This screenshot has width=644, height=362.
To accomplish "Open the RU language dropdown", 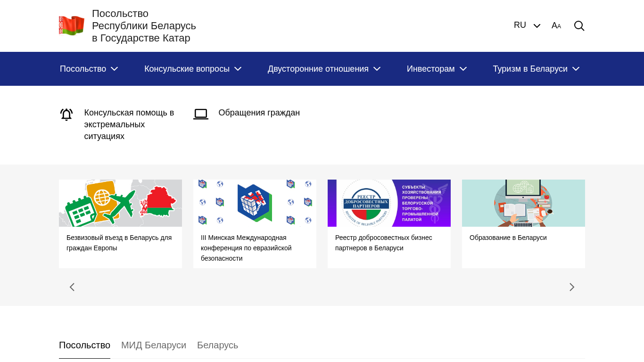I will 527,25.
